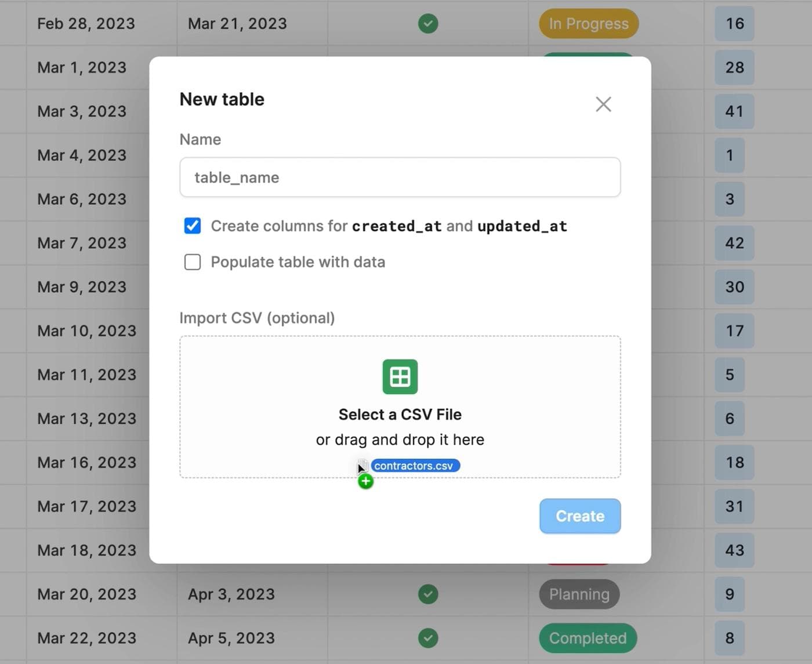Enable Populate table with data
The image size is (812, 664).
tap(192, 262)
